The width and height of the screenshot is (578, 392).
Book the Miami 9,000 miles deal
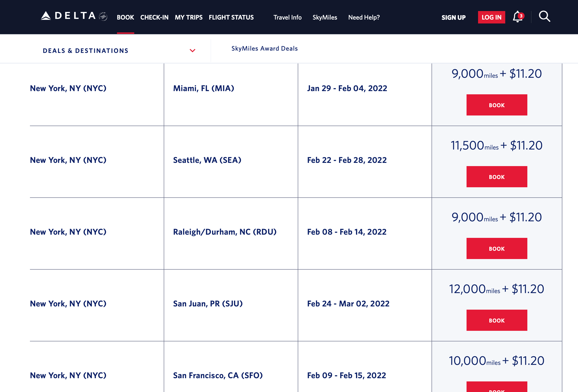click(x=497, y=105)
